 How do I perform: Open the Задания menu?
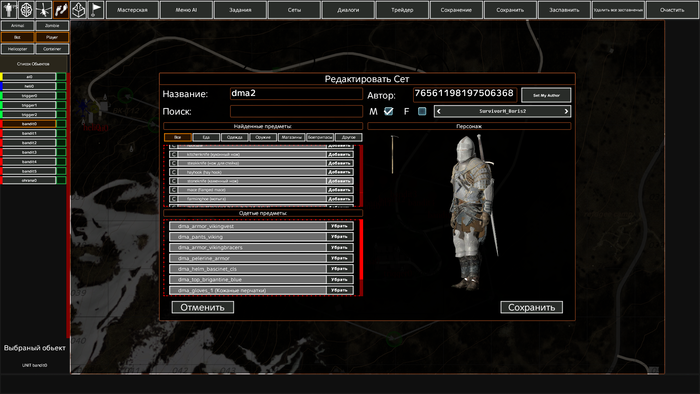click(240, 10)
